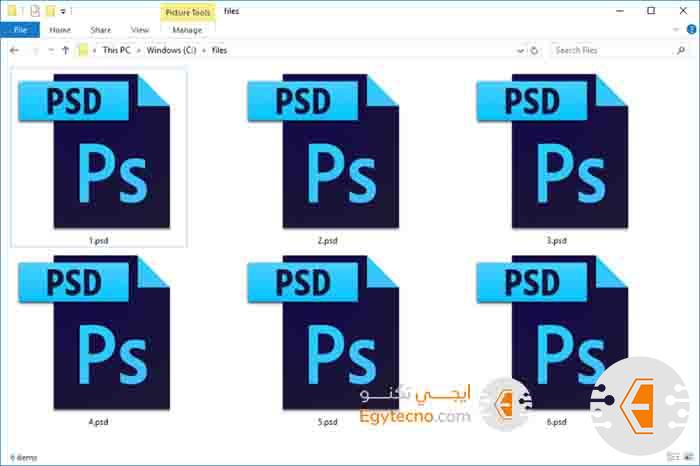Select the 2.psd file icon
Image resolution: width=700 pixels, height=466 pixels.
pos(323,151)
